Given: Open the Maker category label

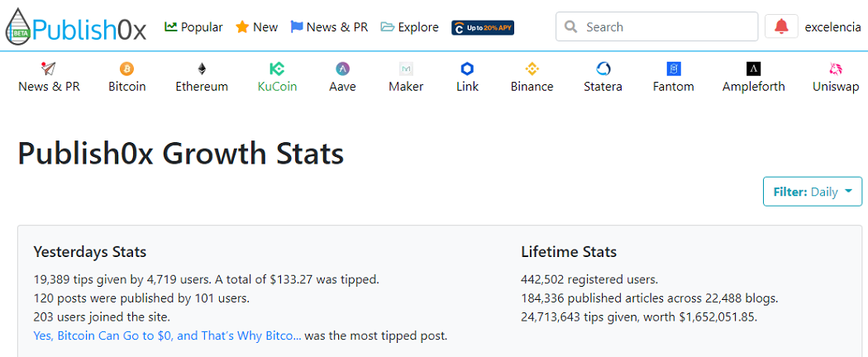Looking at the screenshot, I should [407, 87].
